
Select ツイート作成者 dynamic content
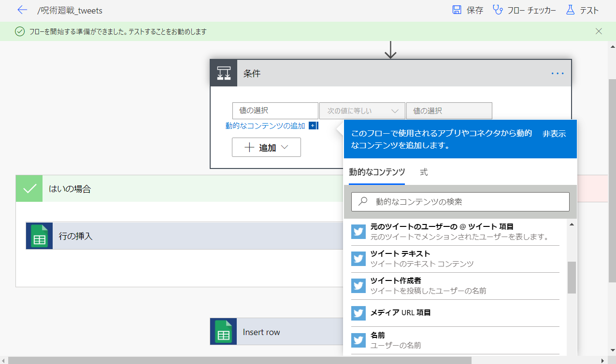[455, 286]
